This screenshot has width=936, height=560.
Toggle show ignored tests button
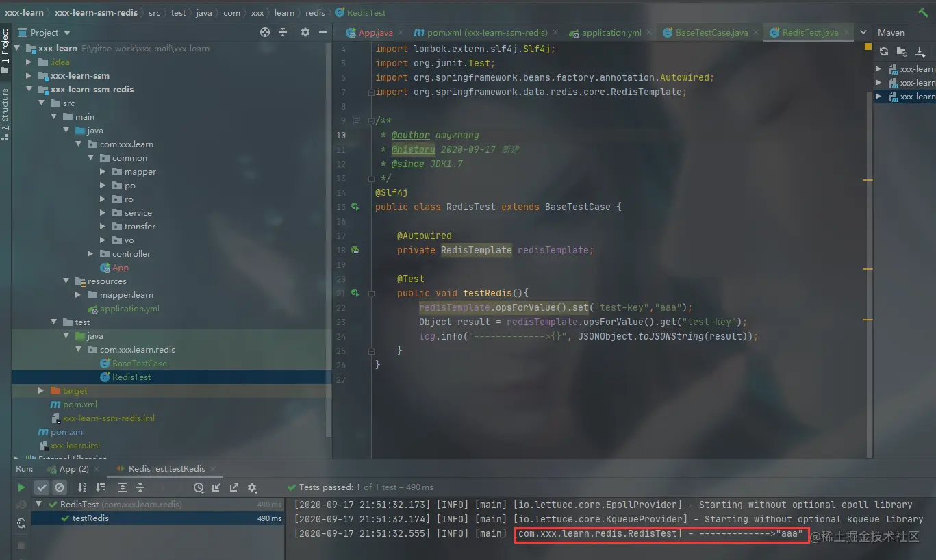(60, 487)
